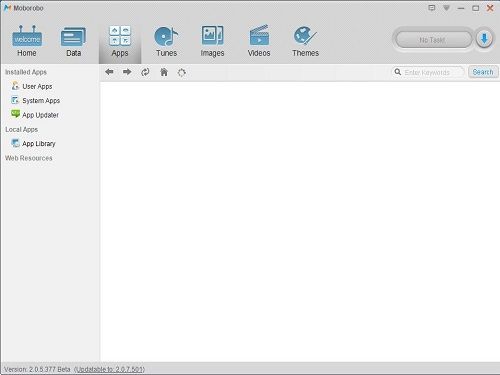Screen dimensions: 500x375
Task: Open the App Updater
Action: (35, 115)
